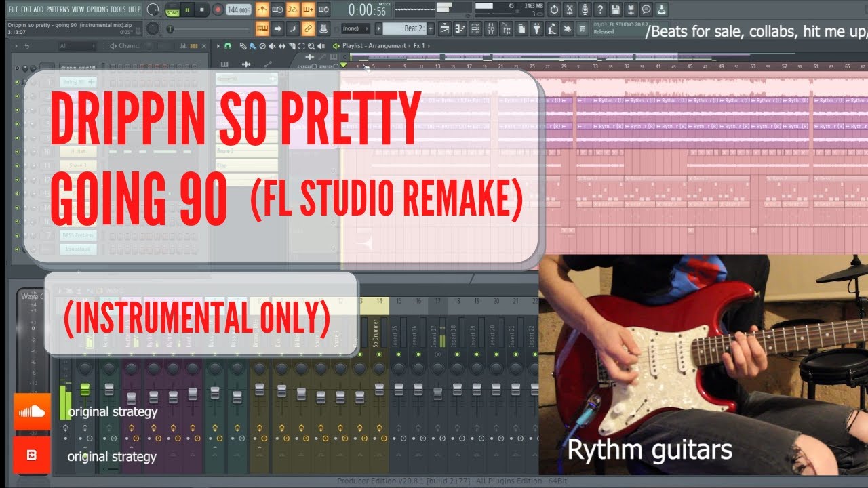The image size is (868, 488).
Task: Open the (none) snap dropdown
Action: [356, 28]
